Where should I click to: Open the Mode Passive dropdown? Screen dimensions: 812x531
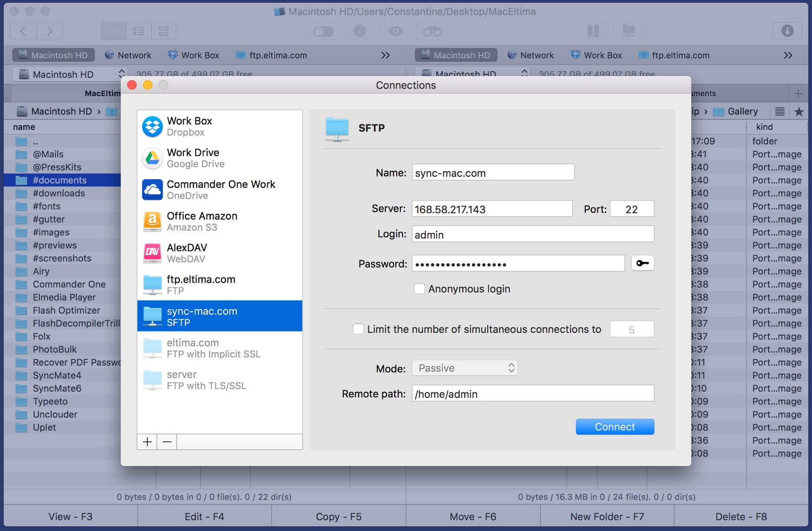[465, 368]
